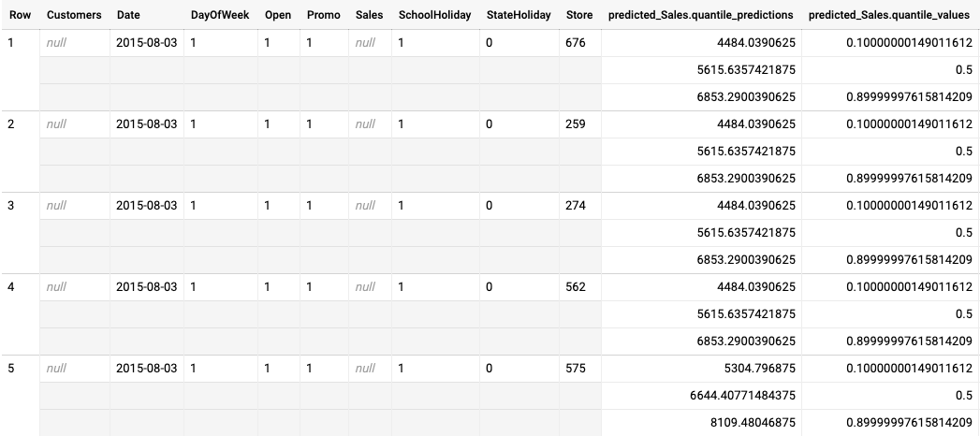The height and width of the screenshot is (436, 980).
Task: Click the DayOfWeek column header
Action: click(x=220, y=16)
